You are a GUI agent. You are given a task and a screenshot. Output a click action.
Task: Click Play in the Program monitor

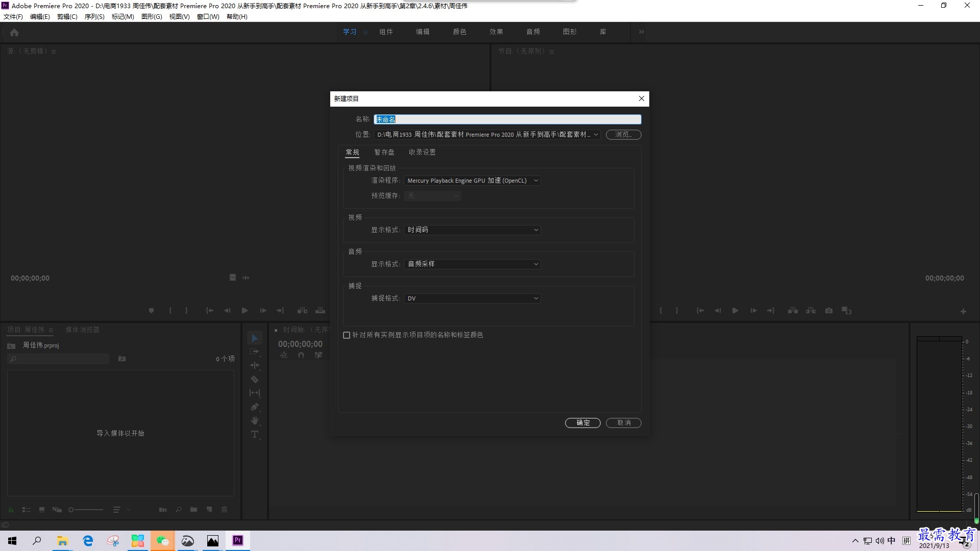pyautogui.click(x=736, y=311)
